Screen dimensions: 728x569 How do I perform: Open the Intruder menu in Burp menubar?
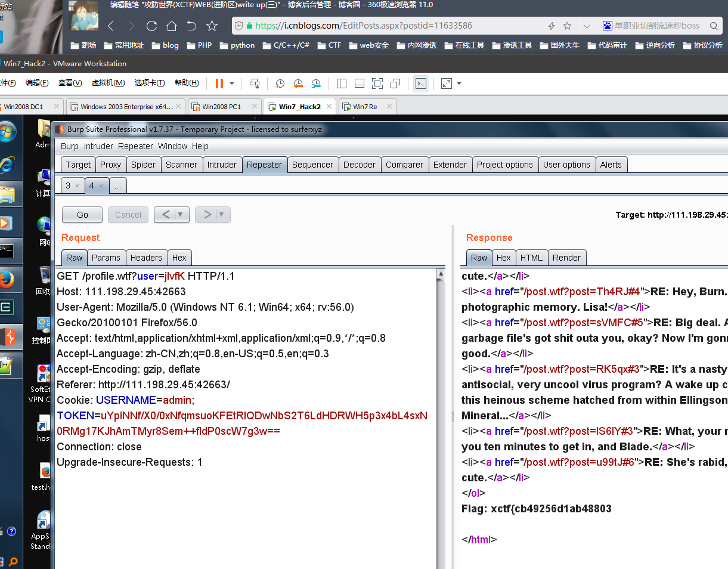[x=98, y=146]
